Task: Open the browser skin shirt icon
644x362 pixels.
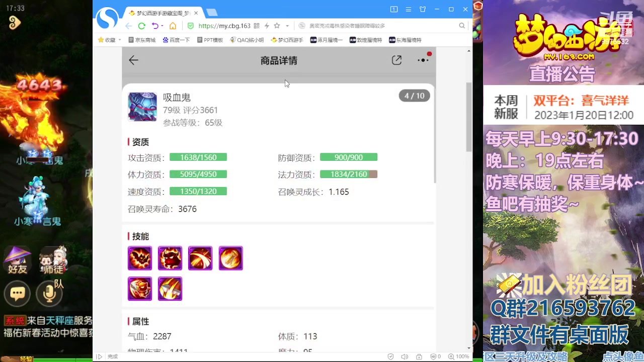Action: click(423, 9)
